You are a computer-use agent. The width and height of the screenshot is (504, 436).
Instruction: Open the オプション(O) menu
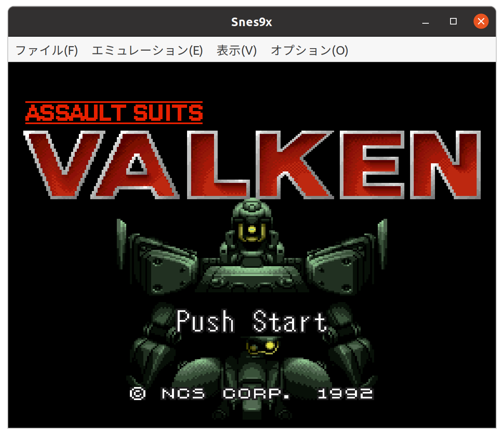click(x=309, y=50)
